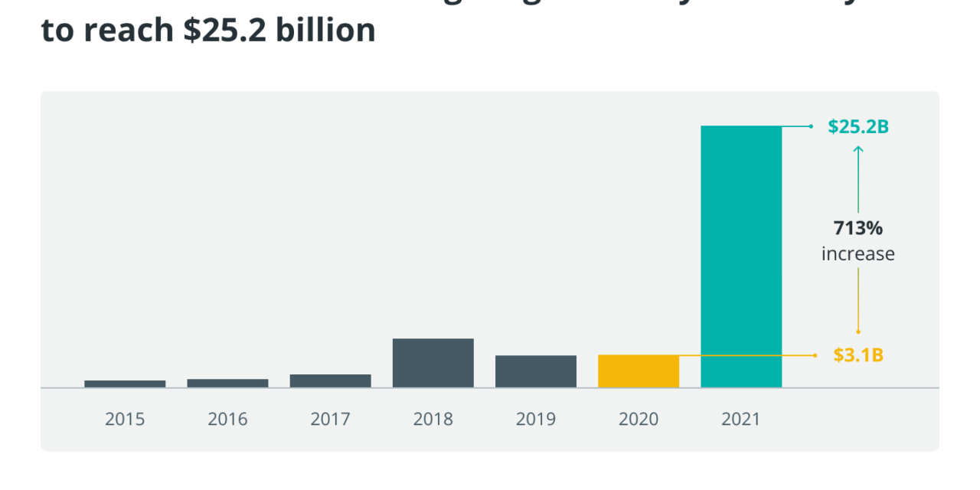The height and width of the screenshot is (490, 980).
Task: Select the smallest bar for 2015
Action: (x=124, y=383)
